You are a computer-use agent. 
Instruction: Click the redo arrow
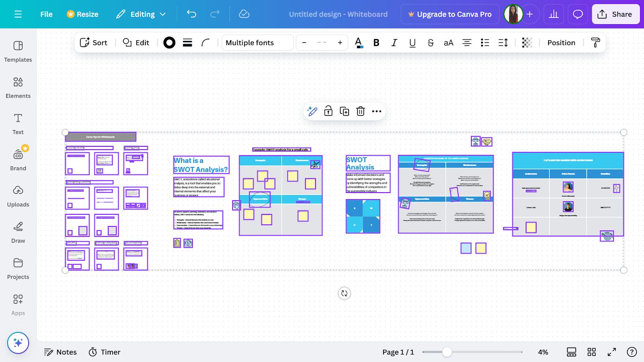215,14
